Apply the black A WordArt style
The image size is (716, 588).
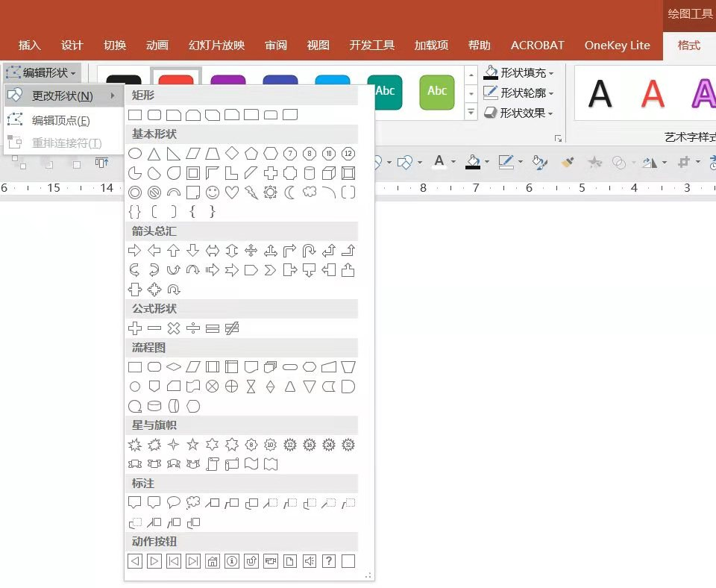coord(600,94)
